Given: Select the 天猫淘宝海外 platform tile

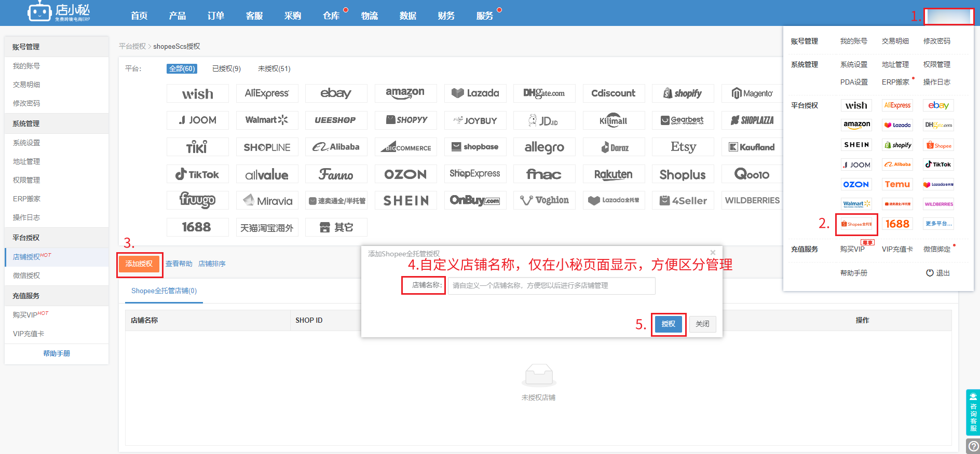Looking at the screenshot, I should tap(267, 227).
